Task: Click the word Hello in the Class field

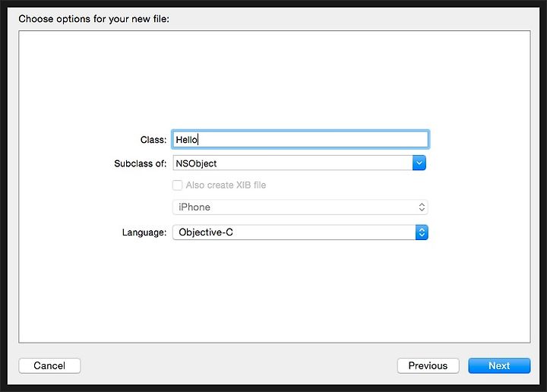Action: 186,140
